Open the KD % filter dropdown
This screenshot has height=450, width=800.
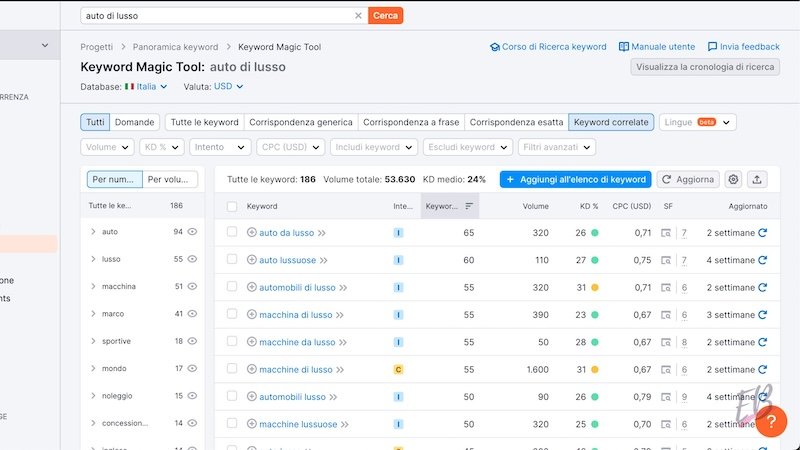pyautogui.click(x=161, y=147)
